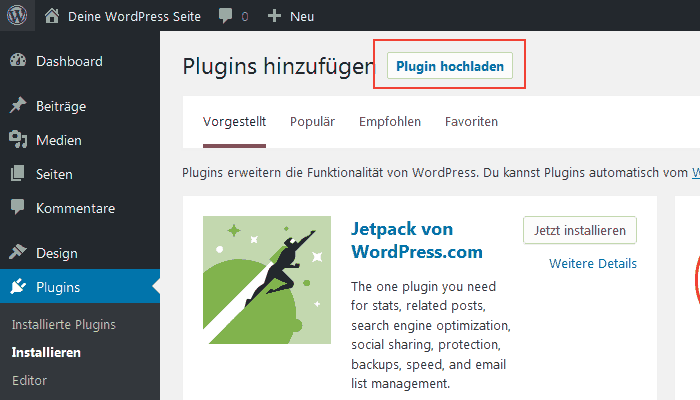Viewport: 700px width, 400px height.
Task: Switch to Populär tab
Action: coord(312,121)
